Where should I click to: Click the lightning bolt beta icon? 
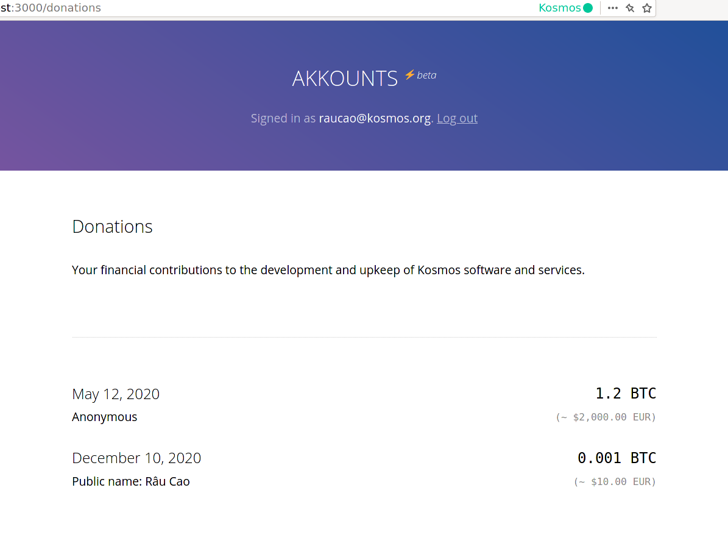click(x=409, y=75)
